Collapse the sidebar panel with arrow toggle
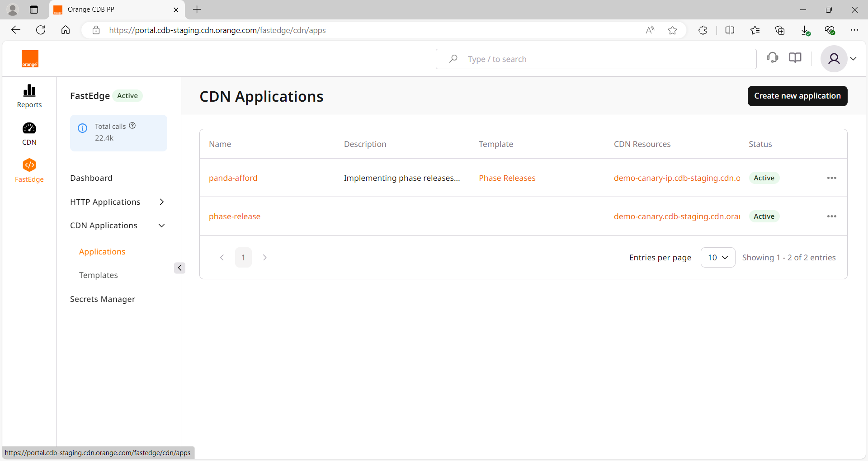Image resolution: width=868 pixels, height=461 pixels. (179, 268)
